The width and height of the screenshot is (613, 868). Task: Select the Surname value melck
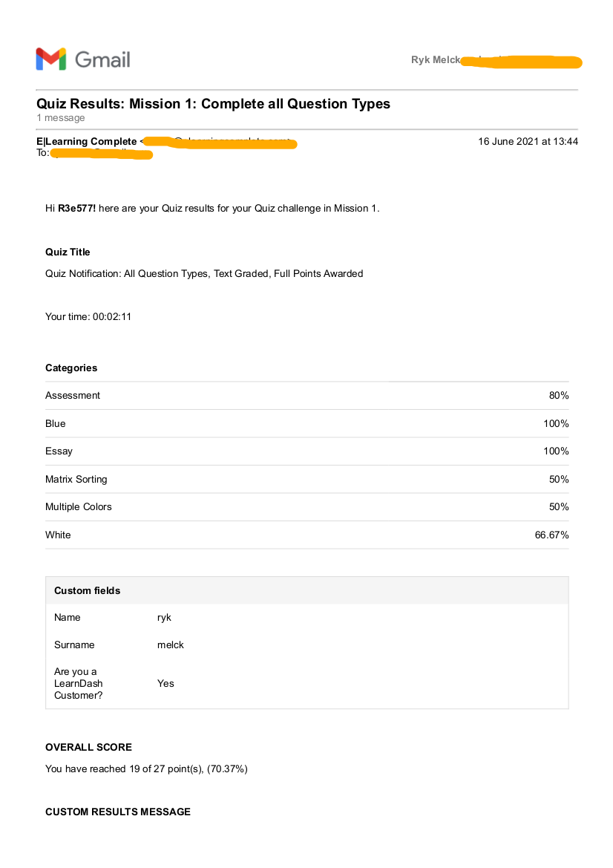point(171,645)
